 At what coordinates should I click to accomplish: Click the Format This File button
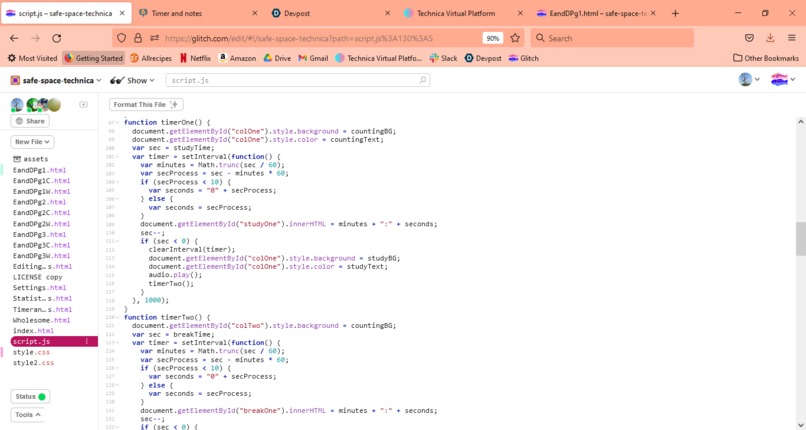146,105
